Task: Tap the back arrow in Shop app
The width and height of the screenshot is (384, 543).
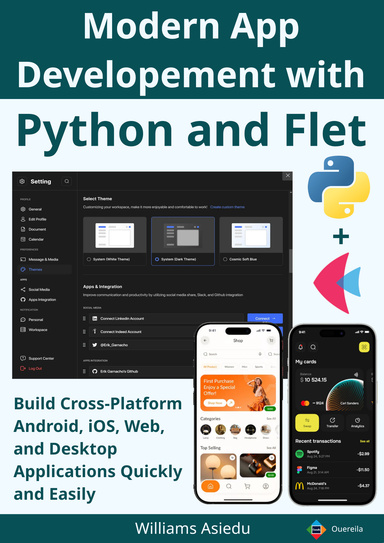Action: [205, 340]
